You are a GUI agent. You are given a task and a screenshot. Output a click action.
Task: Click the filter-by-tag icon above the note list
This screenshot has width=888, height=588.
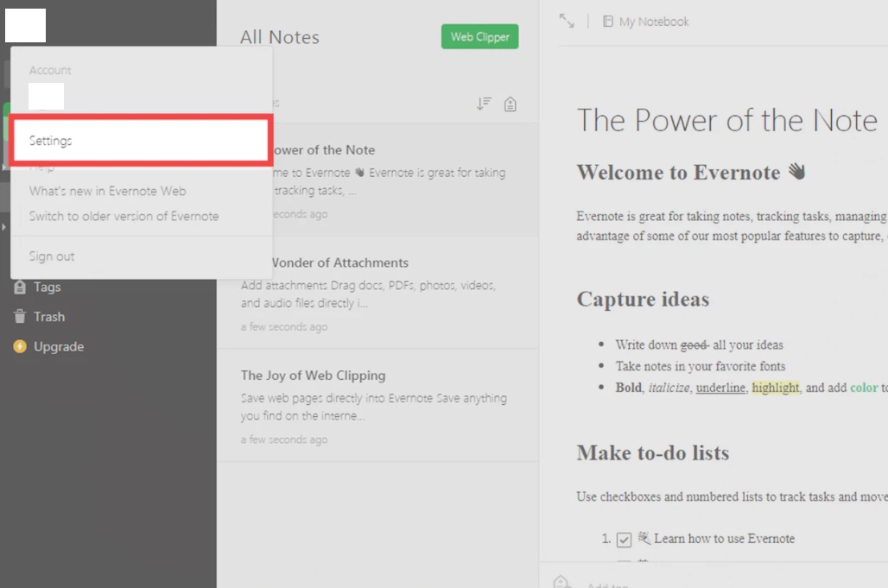point(511,104)
